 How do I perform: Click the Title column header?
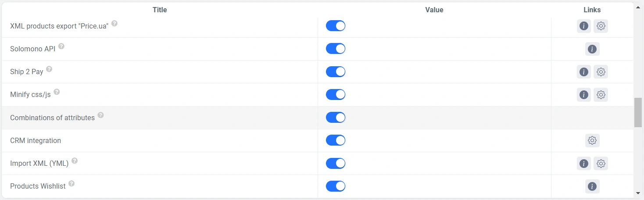(x=160, y=10)
